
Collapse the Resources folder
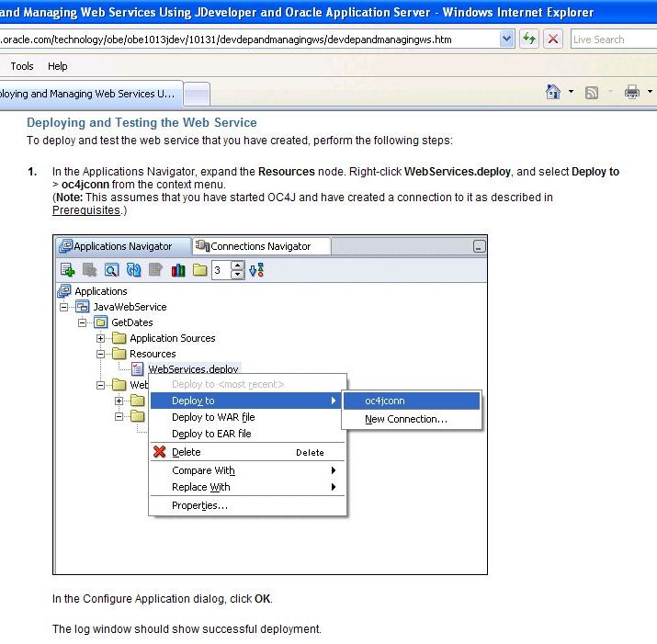click(x=100, y=354)
